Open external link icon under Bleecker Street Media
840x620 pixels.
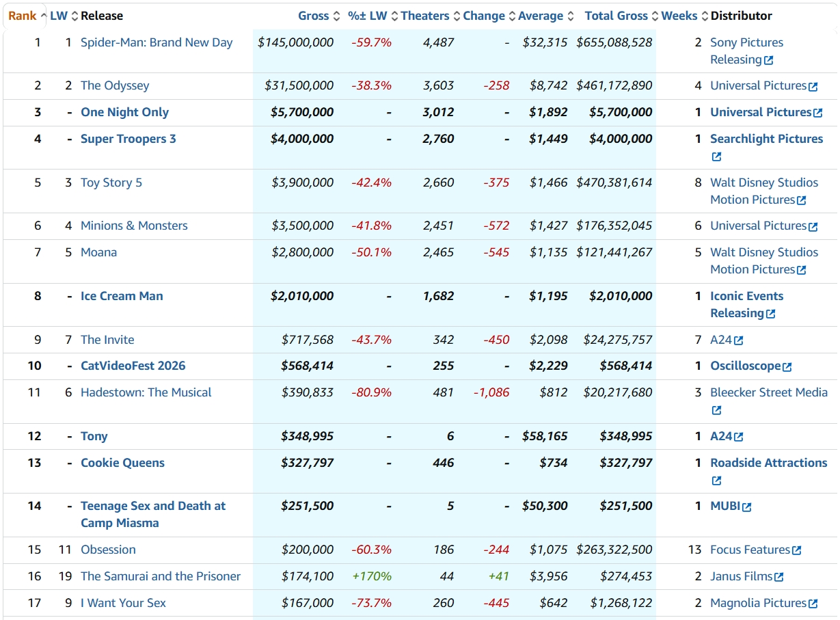pos(716,410)
